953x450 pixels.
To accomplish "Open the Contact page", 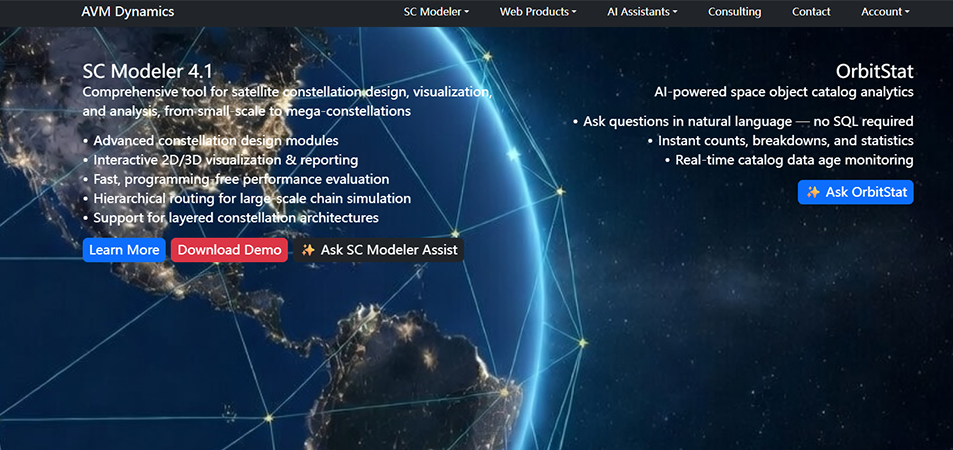I will 811,12.
